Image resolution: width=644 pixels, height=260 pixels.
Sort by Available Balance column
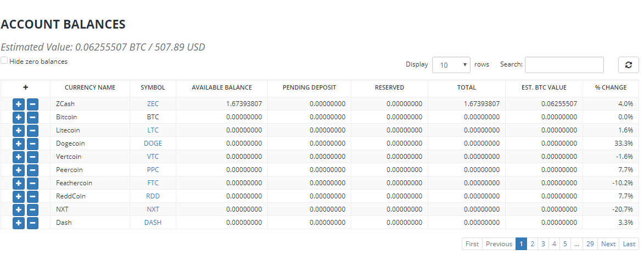[x=222, y=87]
